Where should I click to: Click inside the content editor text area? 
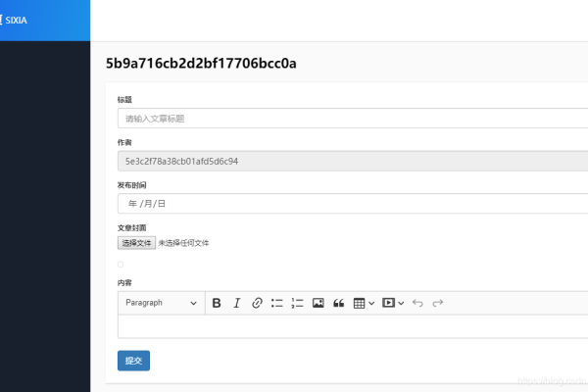click(353, 326)
